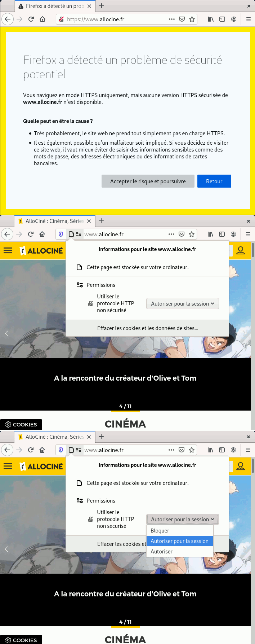255x644 pixels.
Task: Save to Pocket in the security warning window
Action: [182, 19]
